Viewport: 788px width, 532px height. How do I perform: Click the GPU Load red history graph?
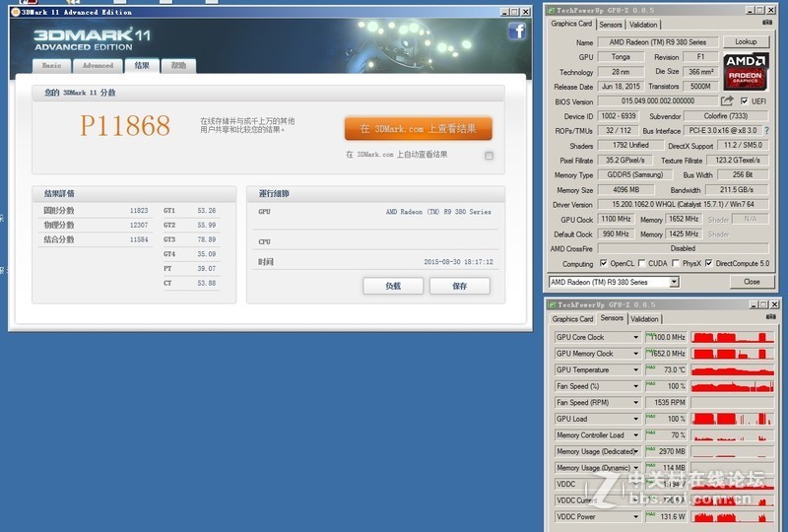coord(733,419)
